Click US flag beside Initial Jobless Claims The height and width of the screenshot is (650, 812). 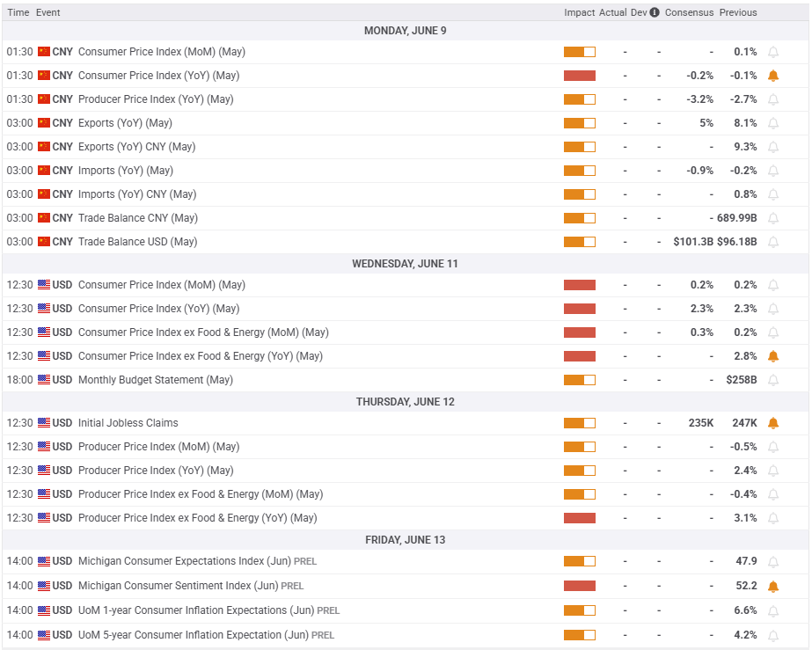click(x=44, y=423)
